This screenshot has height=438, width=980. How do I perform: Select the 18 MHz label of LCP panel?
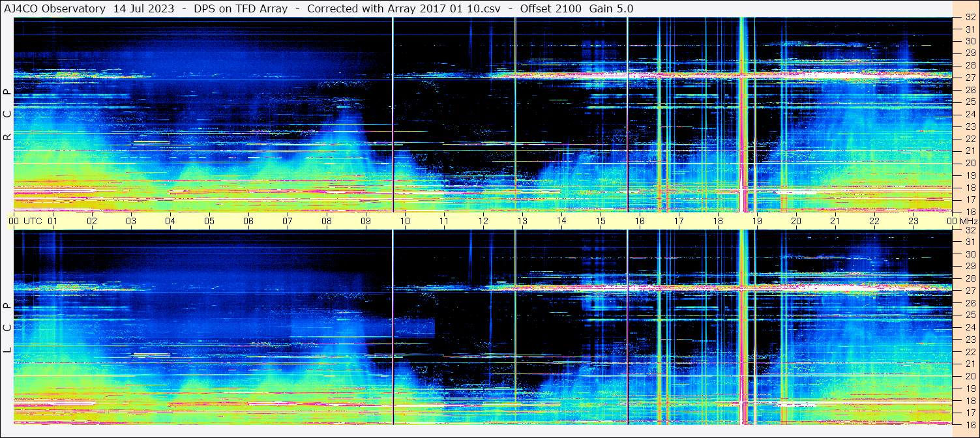tap(970, 400)
